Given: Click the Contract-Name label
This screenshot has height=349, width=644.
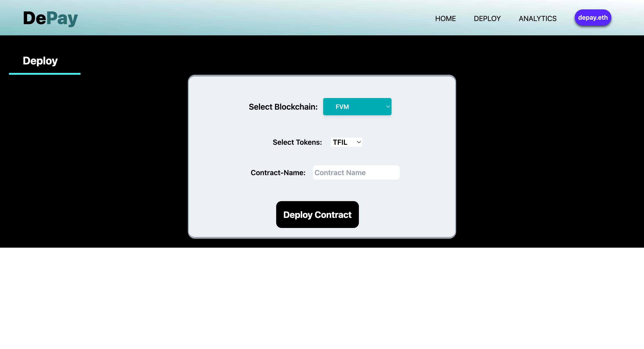Looking at the screenshot, I should point(278,173).
